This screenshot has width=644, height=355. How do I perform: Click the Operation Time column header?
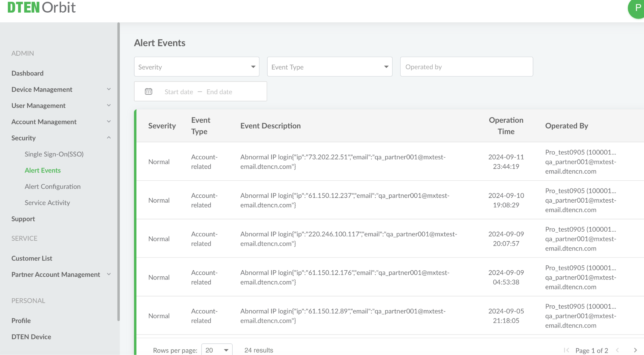[x=506, y=126]
